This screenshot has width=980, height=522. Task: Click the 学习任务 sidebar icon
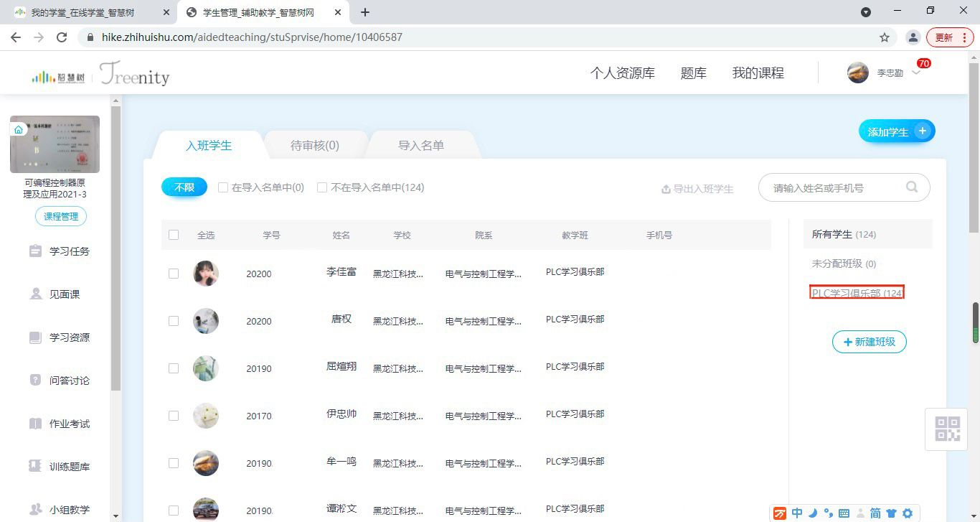click(35, 251)
